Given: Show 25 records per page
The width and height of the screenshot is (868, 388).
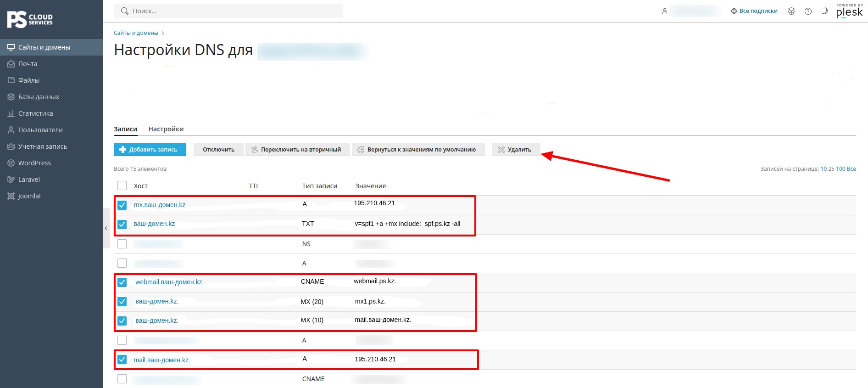Looking at the screenshot, I should [831, 169].
